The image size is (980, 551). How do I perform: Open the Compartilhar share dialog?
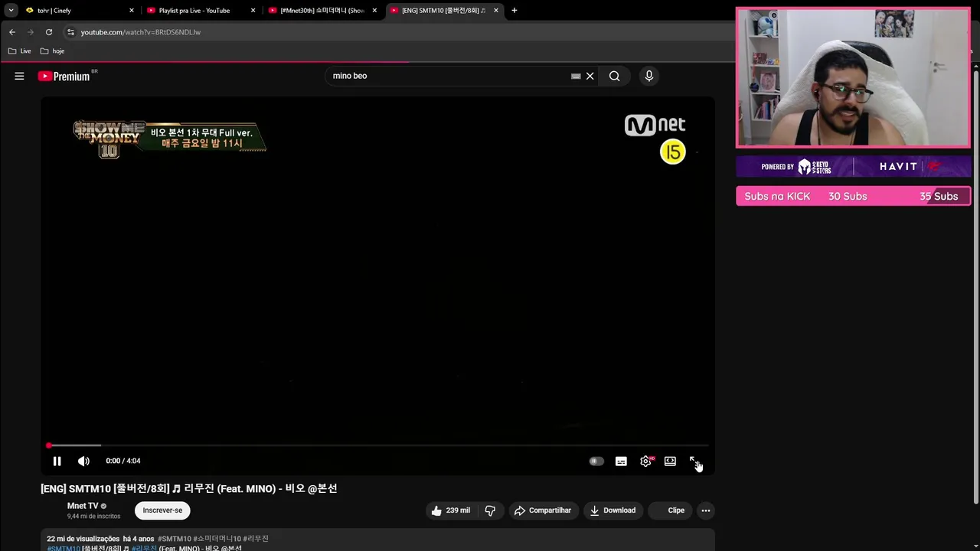pos(543,510)
